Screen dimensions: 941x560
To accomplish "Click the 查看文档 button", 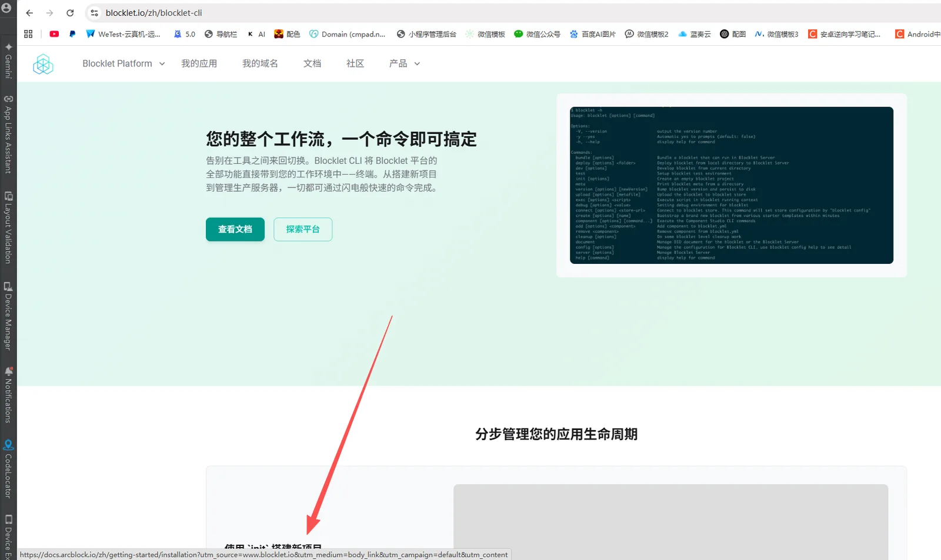I will click(x=235, y=229).
